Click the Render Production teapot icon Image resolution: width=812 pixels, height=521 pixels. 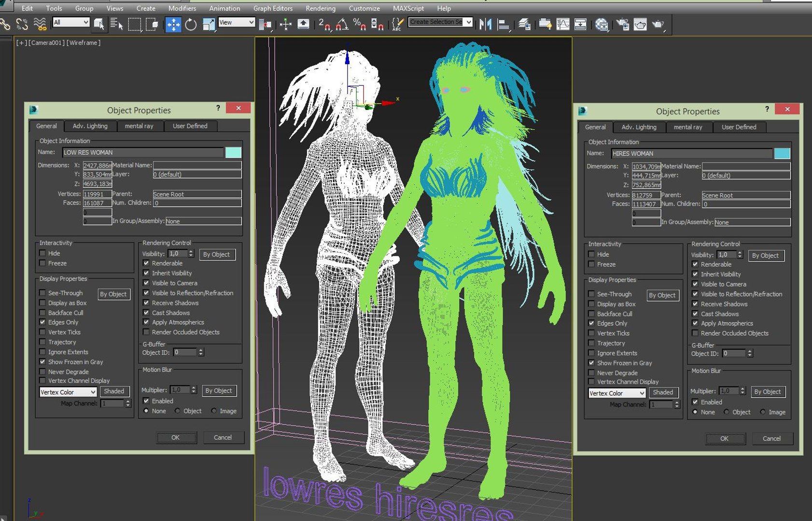point(658,24)
